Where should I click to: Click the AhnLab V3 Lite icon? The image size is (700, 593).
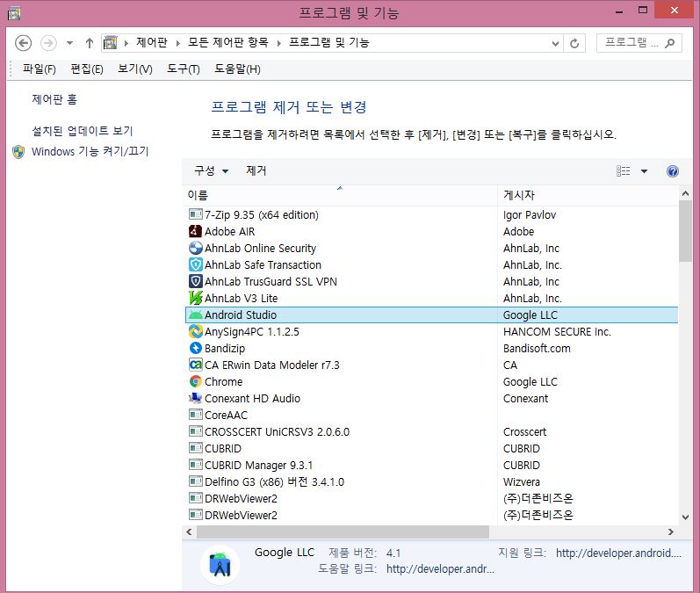pos(196,298)
